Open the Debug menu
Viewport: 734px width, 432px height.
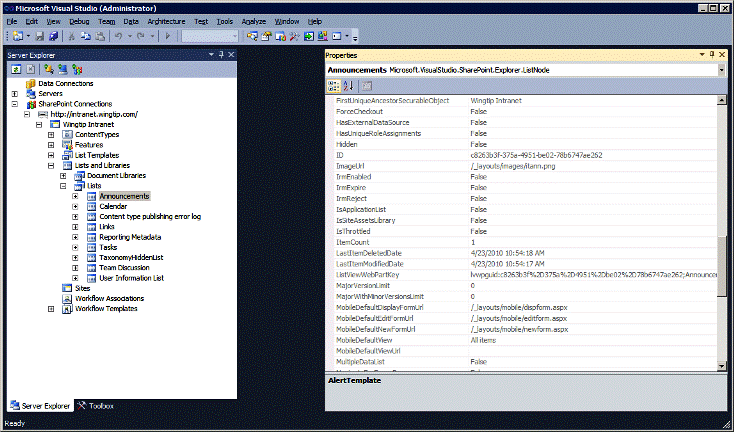79,21
